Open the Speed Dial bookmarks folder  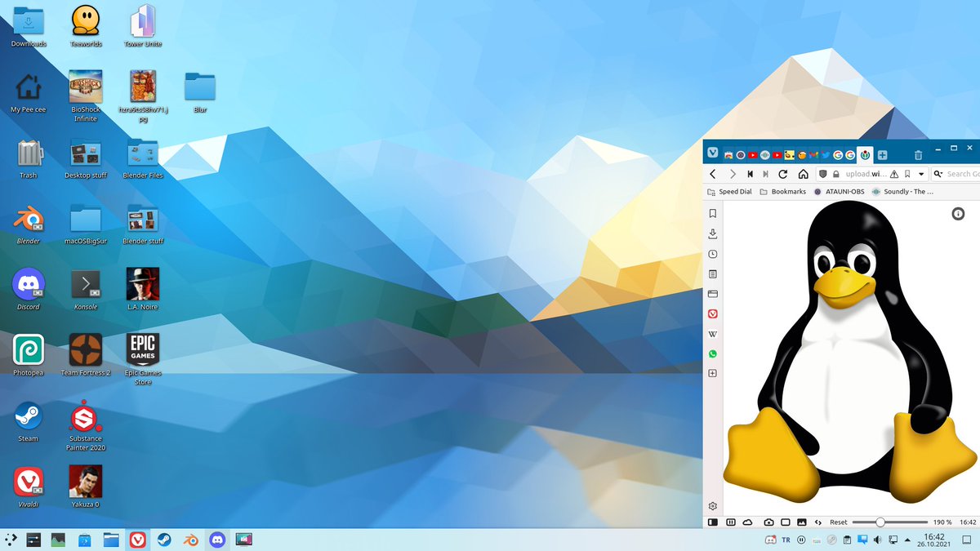729,192
